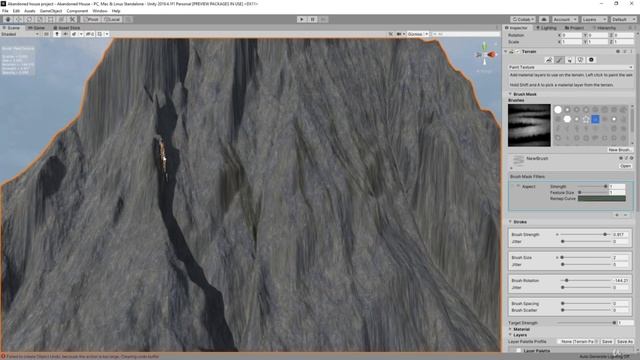Open the Account dropdown
The width and height of the screenshot is (640, 360).
click(564, 19)
